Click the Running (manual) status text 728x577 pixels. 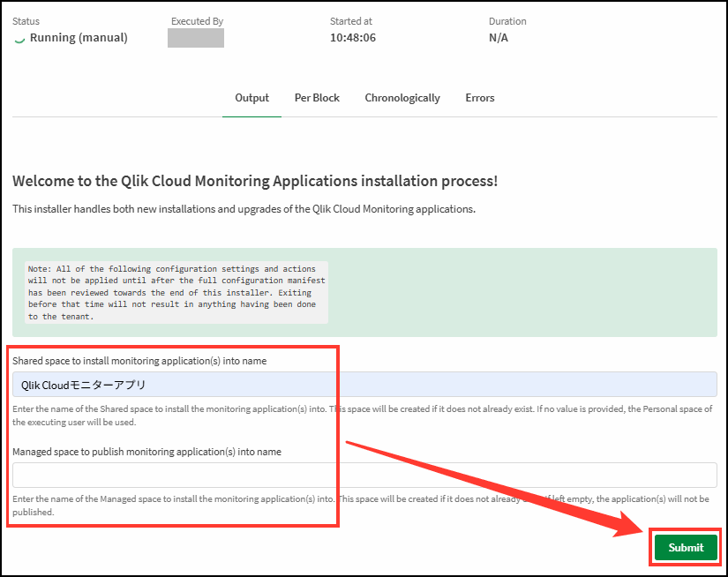coord(79,38)
